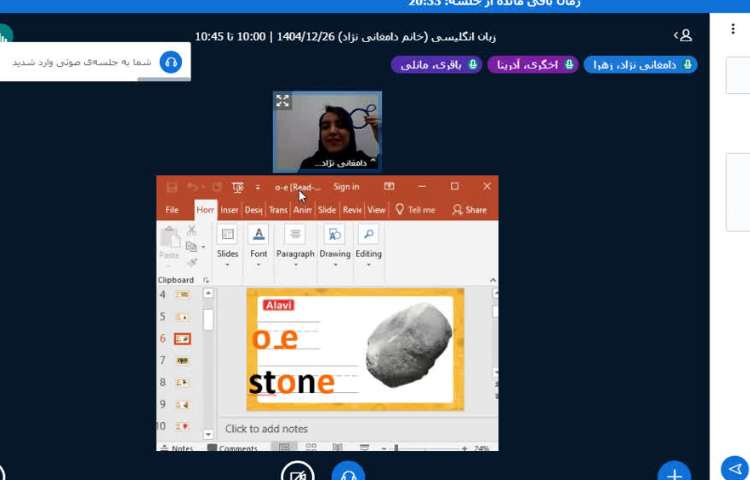Click the 24% zoom level
The image size is (750, 480).
(481, 448)
